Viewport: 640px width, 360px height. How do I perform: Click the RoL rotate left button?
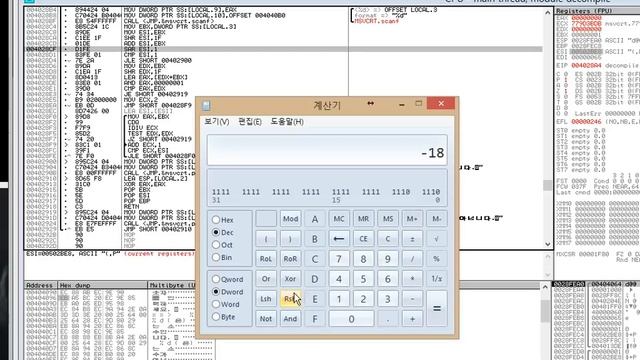(266, 259)
